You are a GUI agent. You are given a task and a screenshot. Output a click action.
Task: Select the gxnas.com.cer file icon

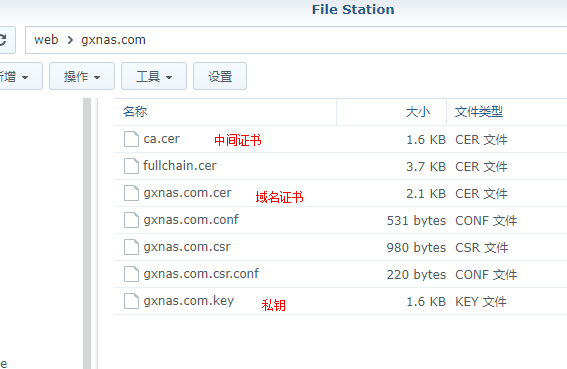[x=131, y=193]
